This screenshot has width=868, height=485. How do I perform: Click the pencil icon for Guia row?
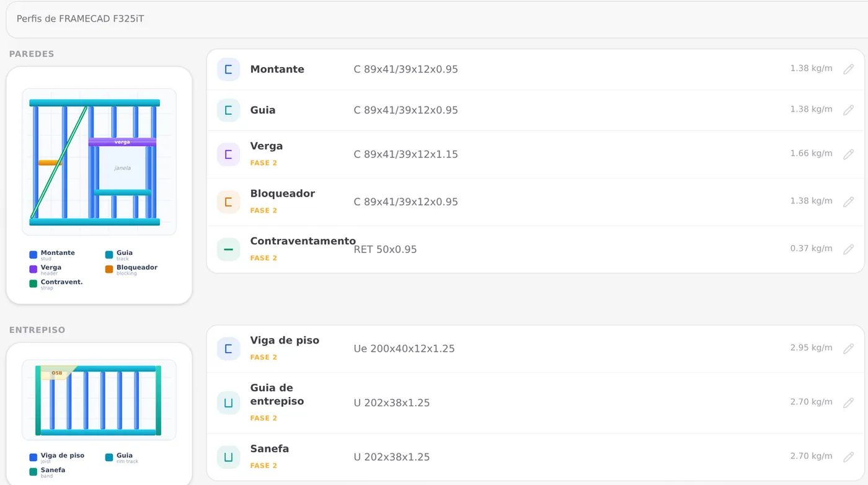[x=848, y=110]
